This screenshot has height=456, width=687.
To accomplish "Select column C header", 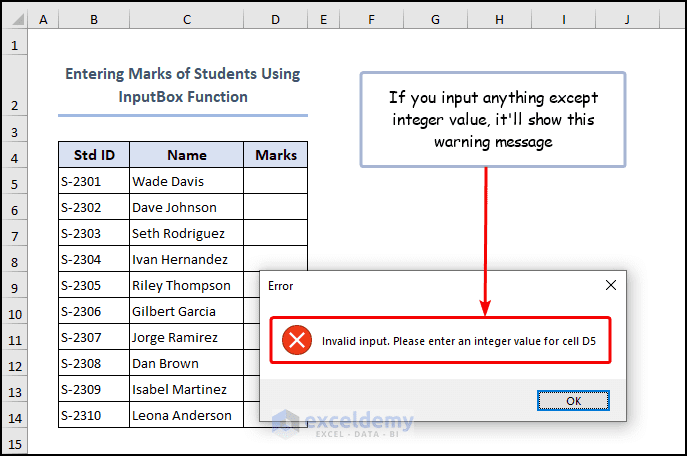I will (187, 19).
